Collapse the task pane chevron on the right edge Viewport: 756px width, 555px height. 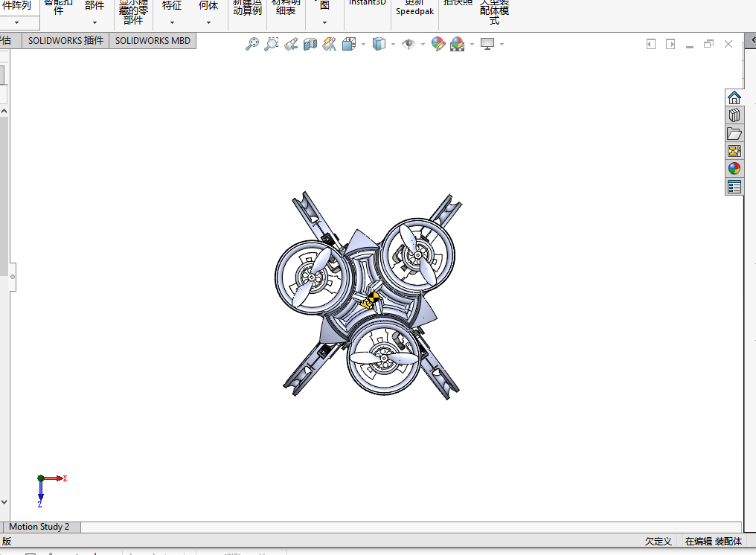(752, 40)
